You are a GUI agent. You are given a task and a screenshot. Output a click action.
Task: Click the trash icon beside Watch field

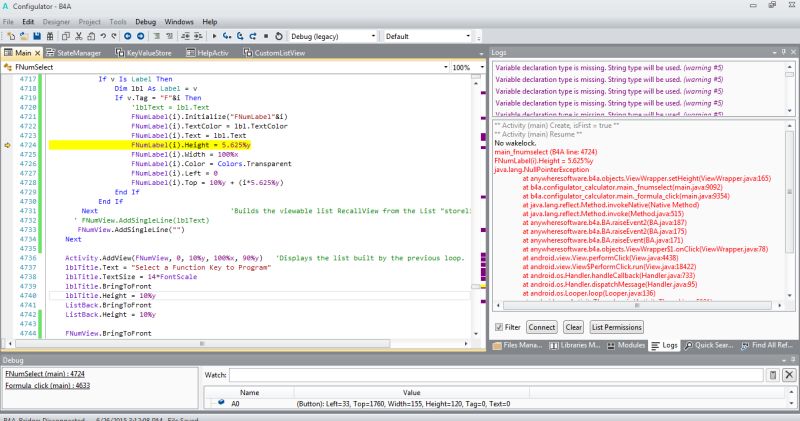pos(772,375)
